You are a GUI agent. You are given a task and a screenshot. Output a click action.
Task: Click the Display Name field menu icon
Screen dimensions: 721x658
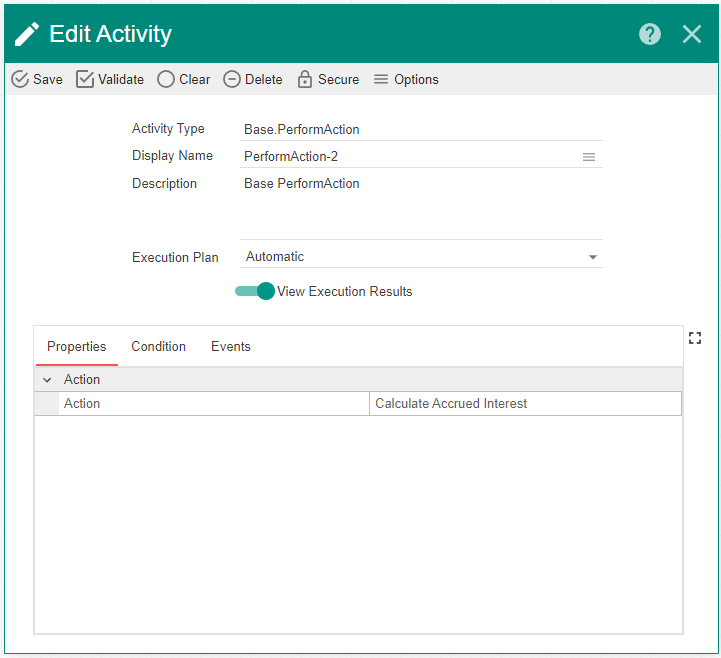pyautogui.click(x=589, y=157)
